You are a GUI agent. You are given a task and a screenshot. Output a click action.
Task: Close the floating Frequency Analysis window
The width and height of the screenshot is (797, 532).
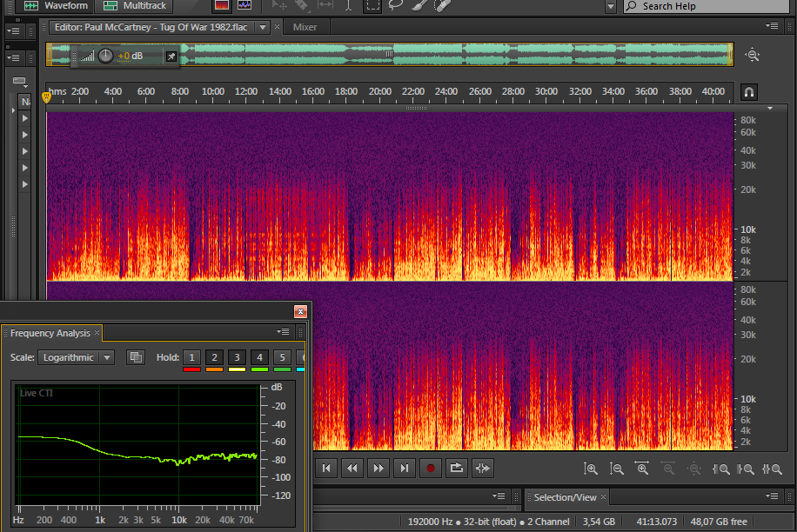coord(300,311)
